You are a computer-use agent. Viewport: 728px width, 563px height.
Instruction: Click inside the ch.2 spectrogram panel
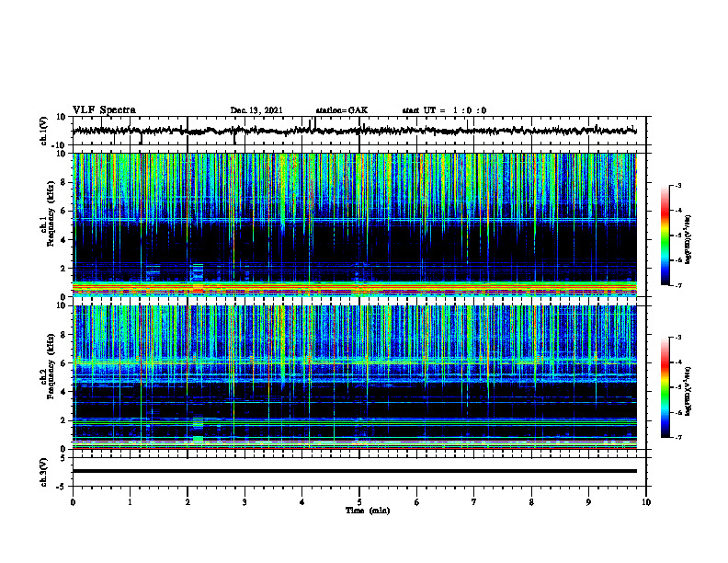point(355,377)
